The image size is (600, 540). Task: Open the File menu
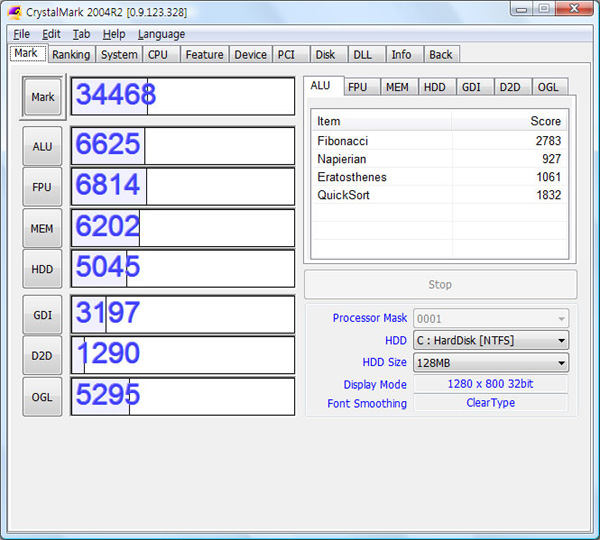[x=21, y=34]
